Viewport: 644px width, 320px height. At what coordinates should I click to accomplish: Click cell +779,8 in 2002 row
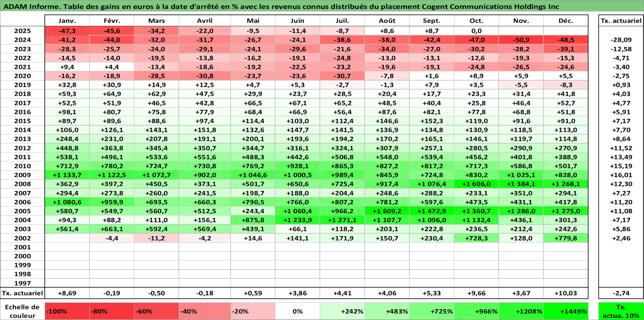566,238
